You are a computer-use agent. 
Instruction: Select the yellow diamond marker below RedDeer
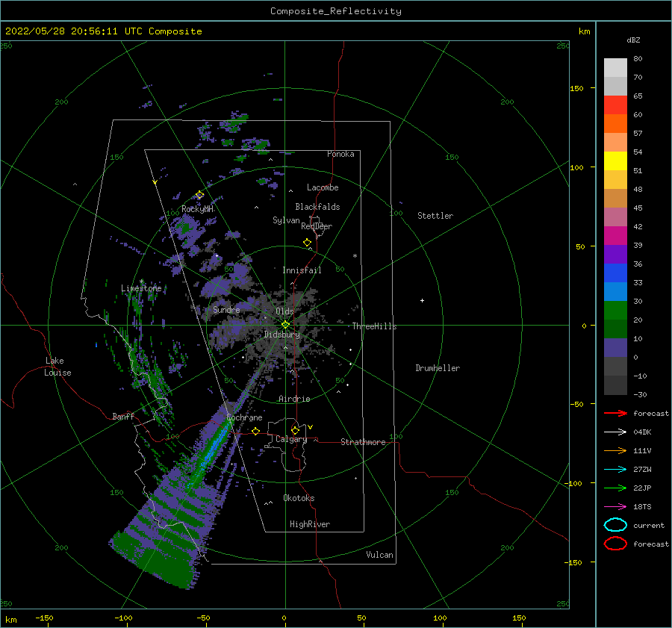click(x=308, y=243)
